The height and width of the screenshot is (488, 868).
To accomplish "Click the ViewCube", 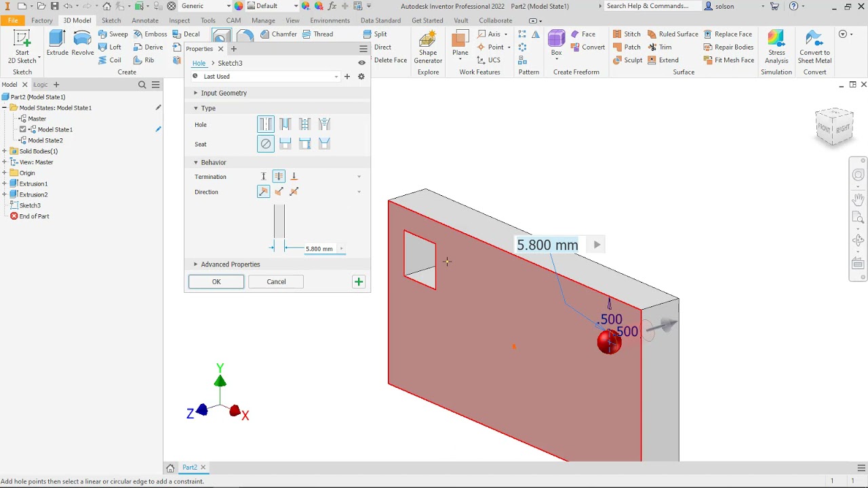I will [834, 127].
